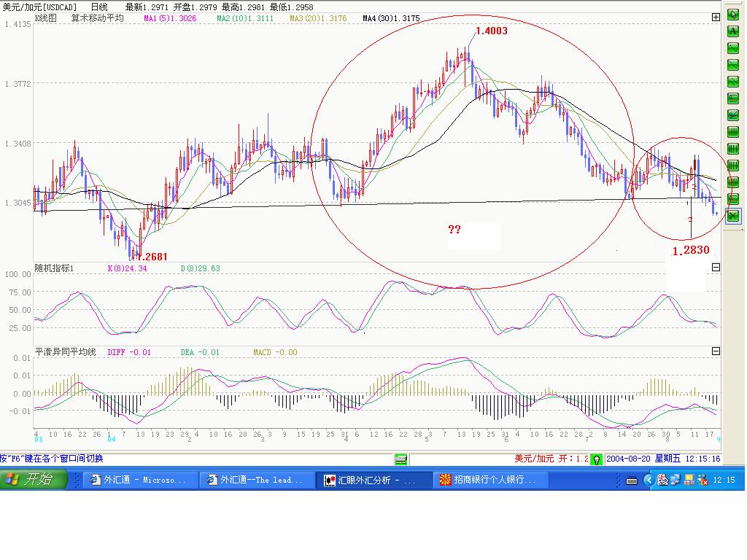Click the yellow monitor tray icon

coord(689,480)
